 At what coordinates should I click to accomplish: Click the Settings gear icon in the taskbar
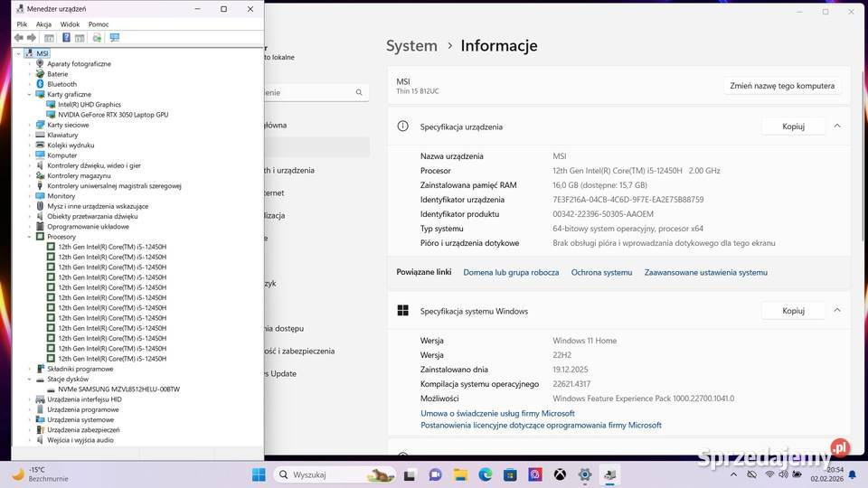click(585, 474)
